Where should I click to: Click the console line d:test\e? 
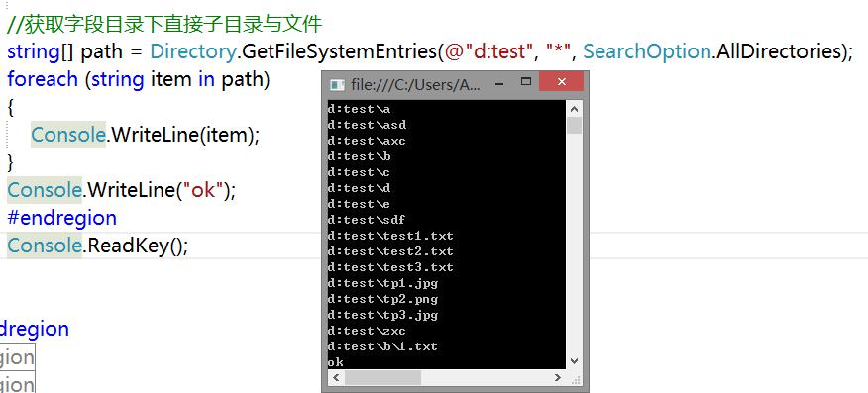point(359,204)
